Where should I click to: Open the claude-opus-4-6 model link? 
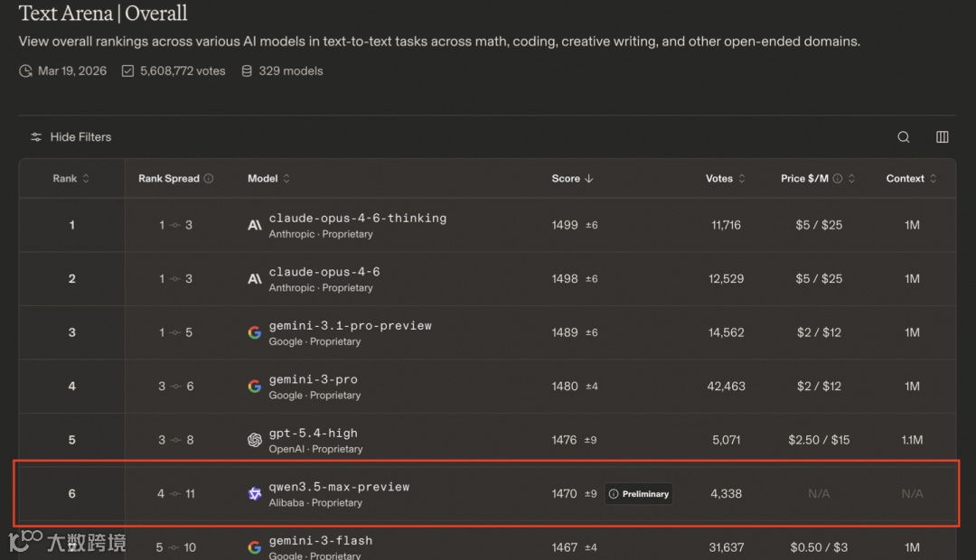324,272
